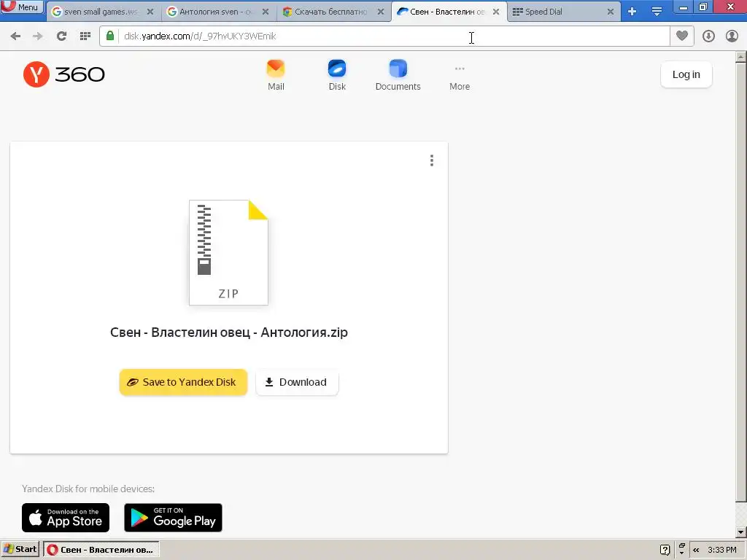The height and width of the screenshot is (560, 747).
Task: Open the Google Play badge
Action: tap(174, 518)
